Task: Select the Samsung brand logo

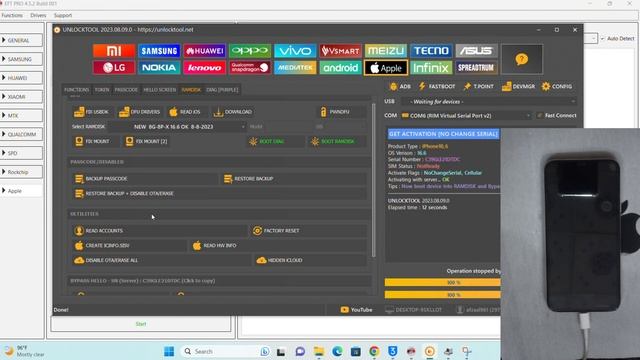Action: click(x=159, y=51)
